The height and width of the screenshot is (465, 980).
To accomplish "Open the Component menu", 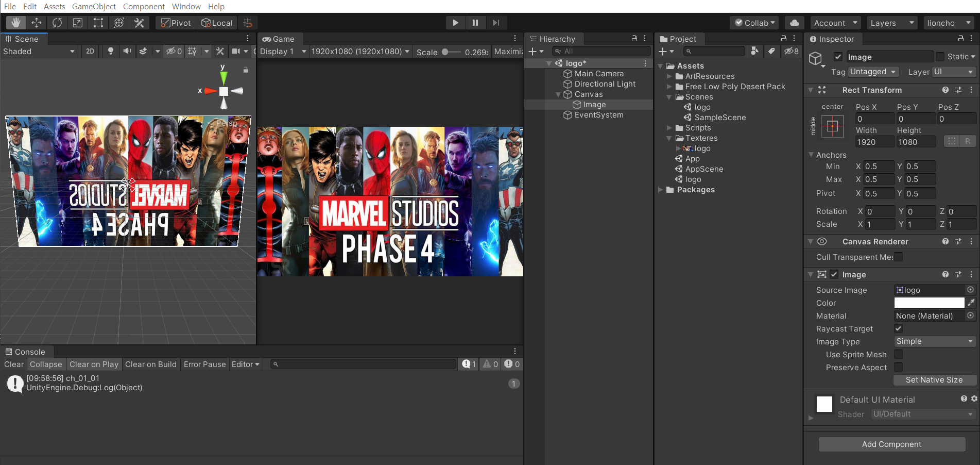I will tap(144, 6).
